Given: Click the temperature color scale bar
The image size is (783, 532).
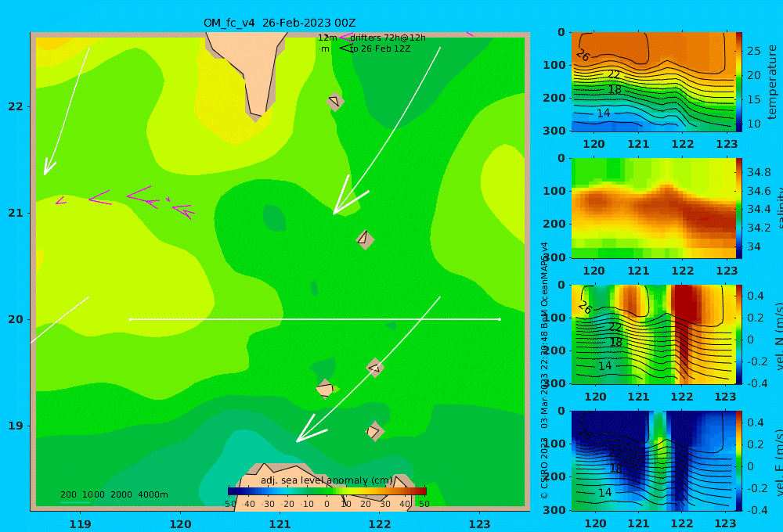Looking at the screenshot, I should pos(739,82).
